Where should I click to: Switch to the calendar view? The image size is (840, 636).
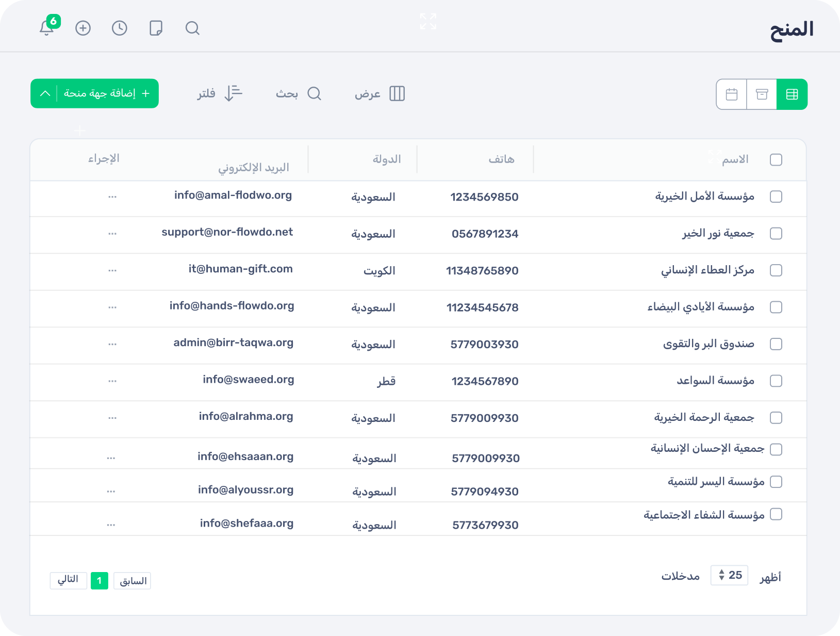[x=731, y=94]
